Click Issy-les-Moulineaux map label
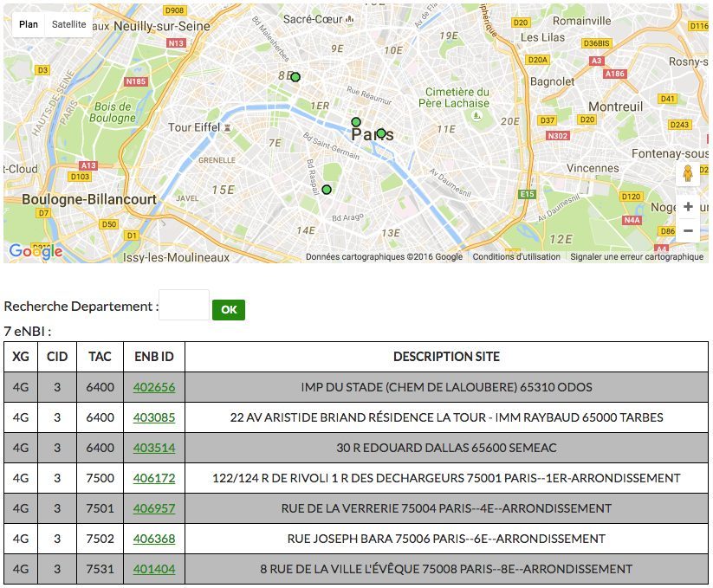The width and height of the screenshot is (713, 588). tap(177, 257)
